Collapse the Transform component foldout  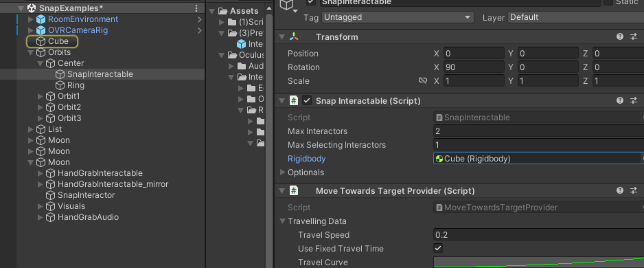pos(281,37)
